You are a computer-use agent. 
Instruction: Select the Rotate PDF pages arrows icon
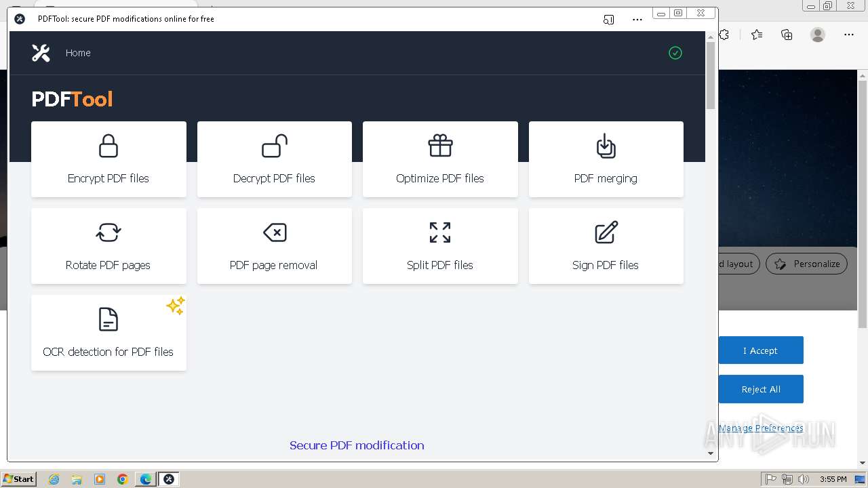[108, 232]
